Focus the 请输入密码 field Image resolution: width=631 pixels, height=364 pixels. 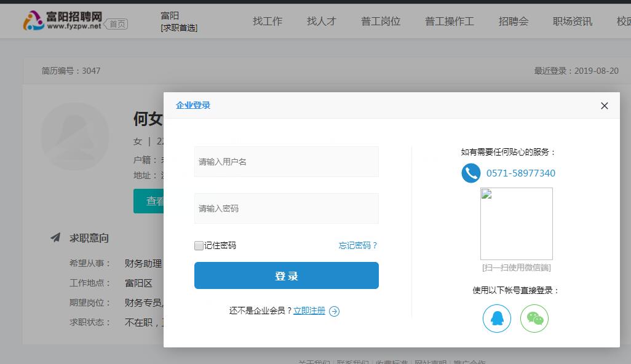point(286,208)
